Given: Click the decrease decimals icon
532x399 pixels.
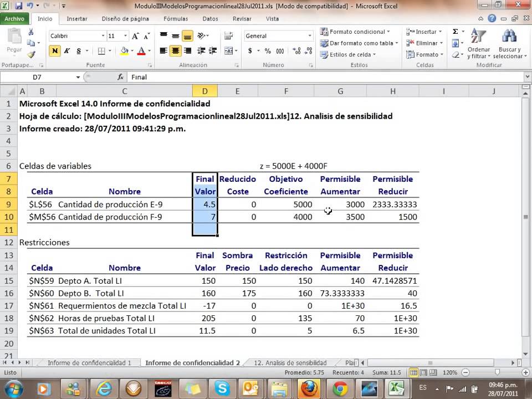Looking at the screenshot, I should click(309, 51).
